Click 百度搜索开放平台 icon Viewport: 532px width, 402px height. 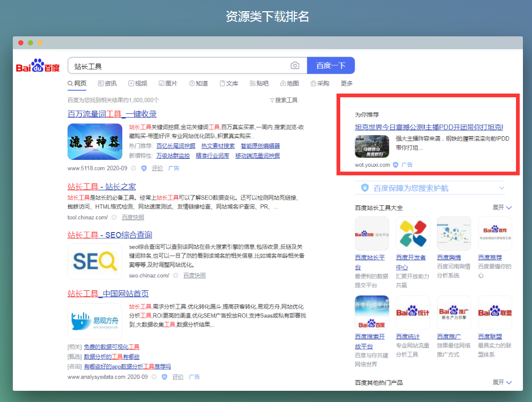[x=372, y=312]
